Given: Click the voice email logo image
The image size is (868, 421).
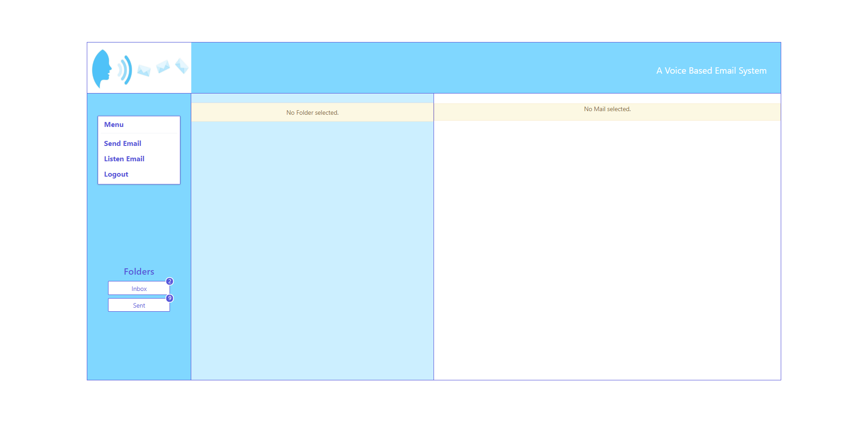Looking at the screenshot, I should point(139,68).
